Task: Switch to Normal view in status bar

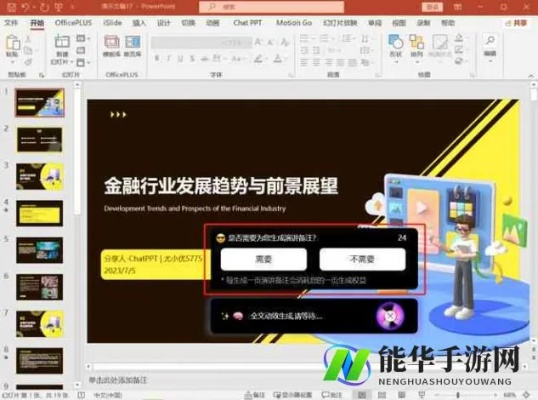Action: [362, 395]
